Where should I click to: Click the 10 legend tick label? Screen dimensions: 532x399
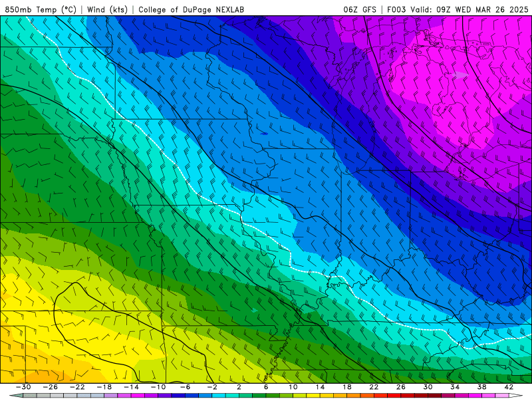pyautogui.click(x=293, y=387)
